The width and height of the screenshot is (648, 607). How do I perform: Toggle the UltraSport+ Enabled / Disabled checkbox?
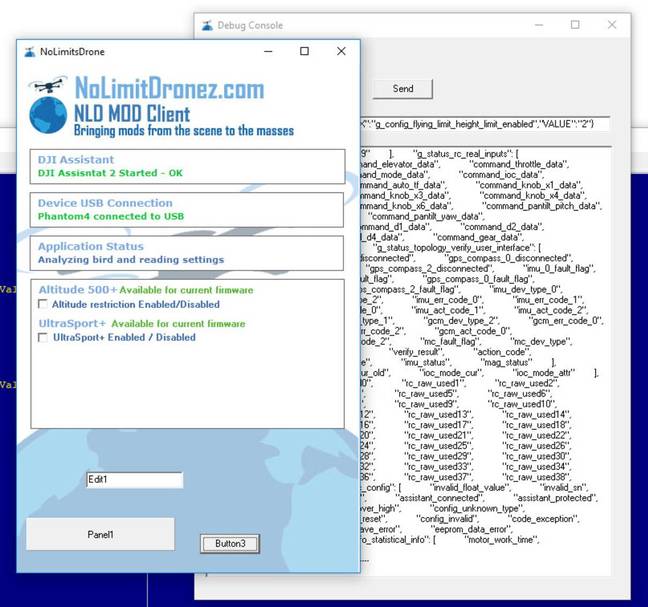[x=43, y=337]
